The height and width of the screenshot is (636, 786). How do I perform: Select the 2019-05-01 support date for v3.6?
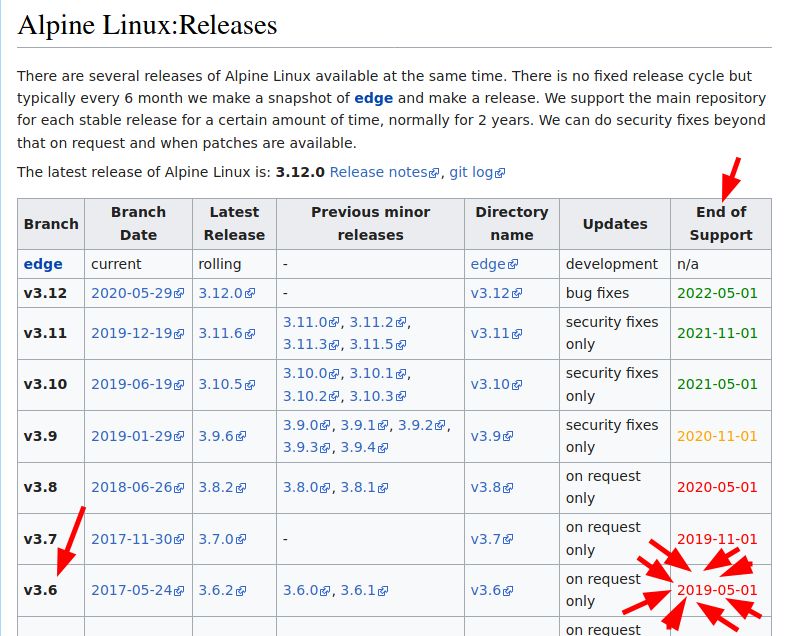pos(717,590)
